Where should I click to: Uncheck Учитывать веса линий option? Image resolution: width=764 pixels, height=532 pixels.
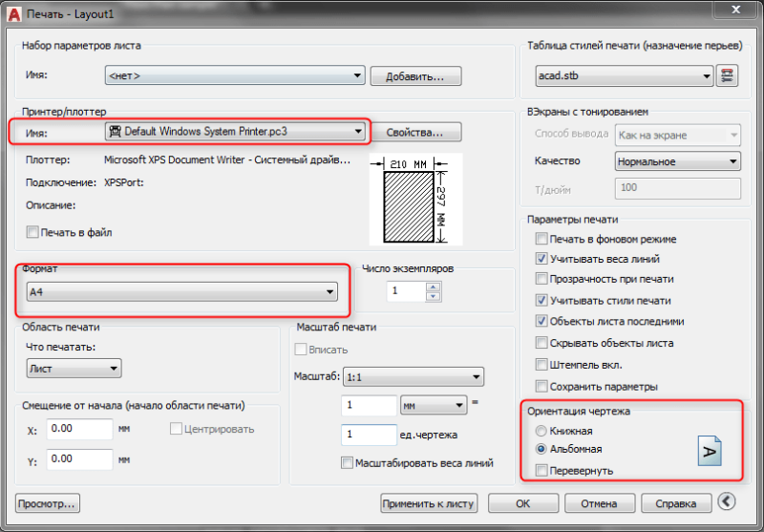click(x=541, y=259)
